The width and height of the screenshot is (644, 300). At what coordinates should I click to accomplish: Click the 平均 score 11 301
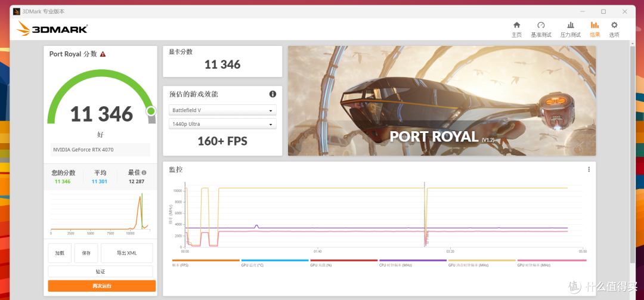click(x=100, y=181)
